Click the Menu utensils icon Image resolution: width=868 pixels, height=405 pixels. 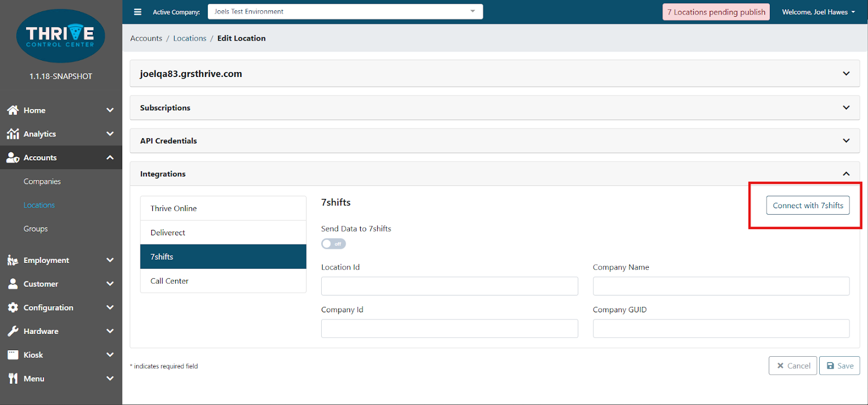coord(13,378)
